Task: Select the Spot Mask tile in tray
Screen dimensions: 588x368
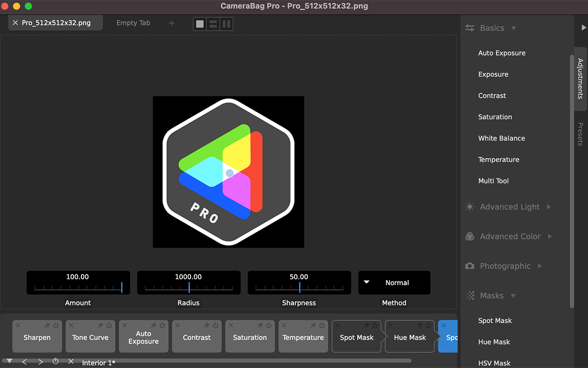Action: 357,337
